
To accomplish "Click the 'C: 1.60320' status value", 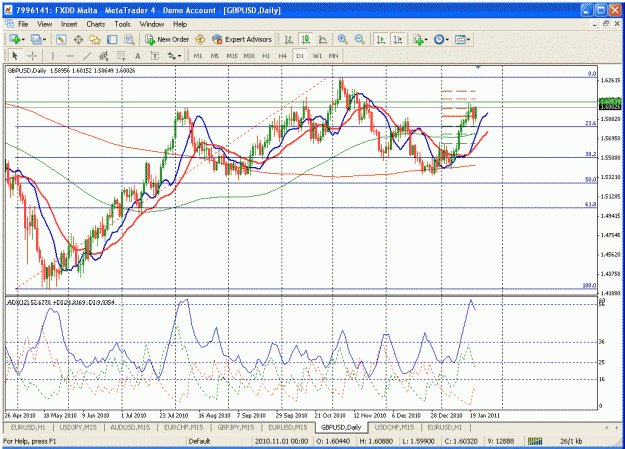I will 461,441.
